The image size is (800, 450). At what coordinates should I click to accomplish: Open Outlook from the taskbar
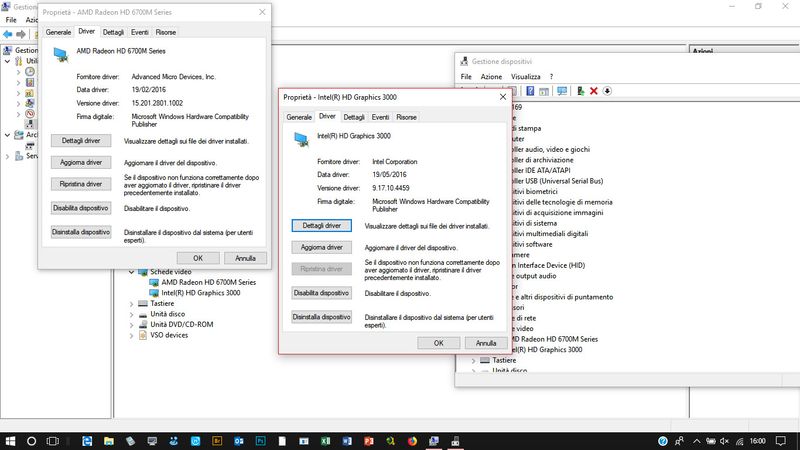(239, 441)
